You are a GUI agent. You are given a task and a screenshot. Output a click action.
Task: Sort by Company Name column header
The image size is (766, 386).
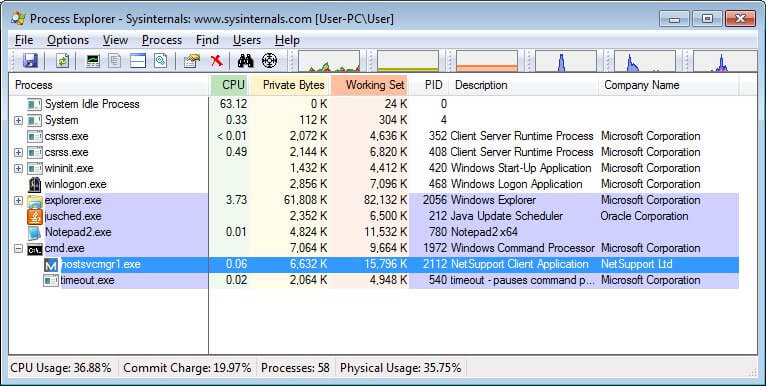pos(669,85)
